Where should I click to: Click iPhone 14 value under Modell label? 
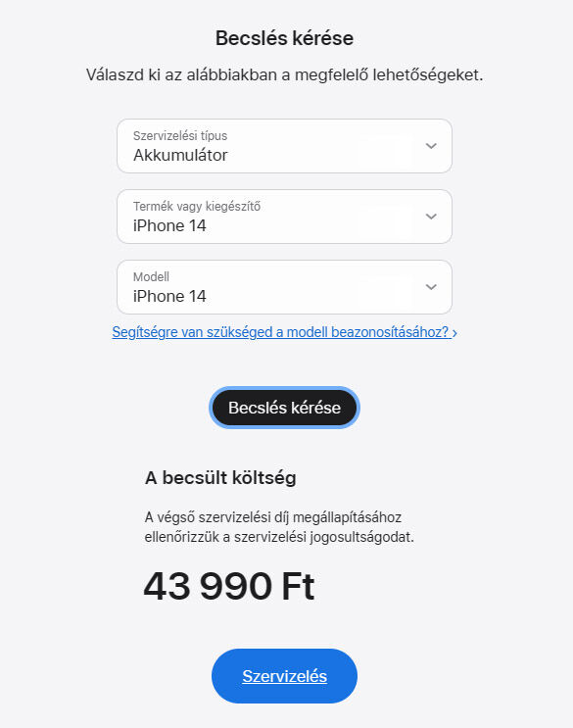point(169,296)
